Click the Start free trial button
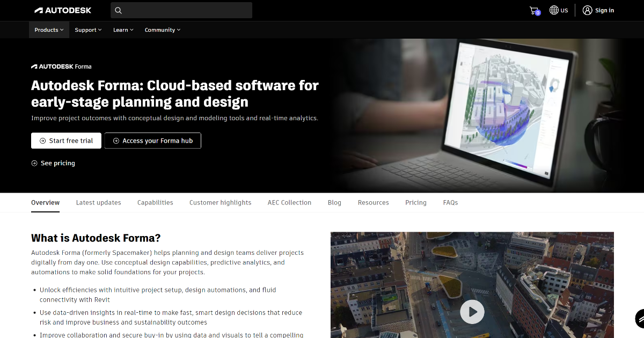This screenshot has width=644, height=338. (66, 141)
